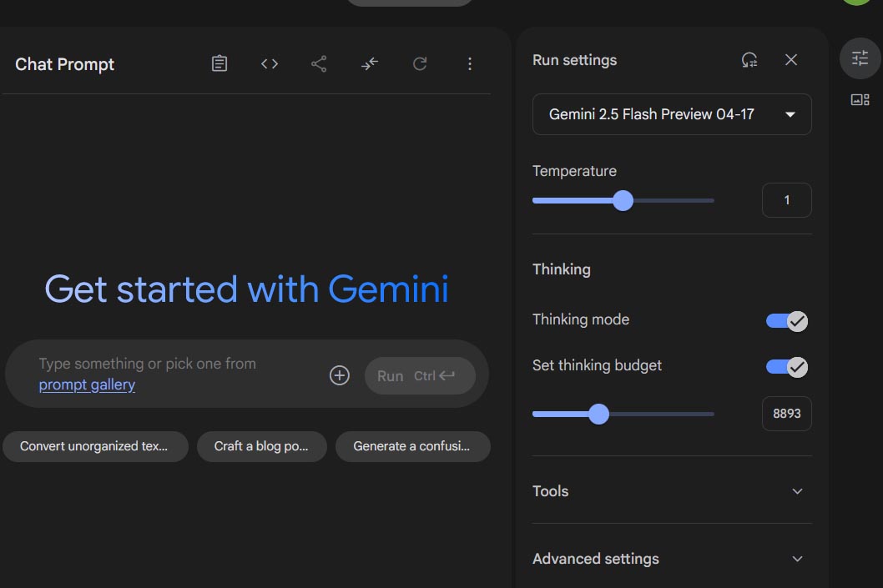Insert media with the plus icon
Screen dimensions: 883x588
[x=340, y=375]
